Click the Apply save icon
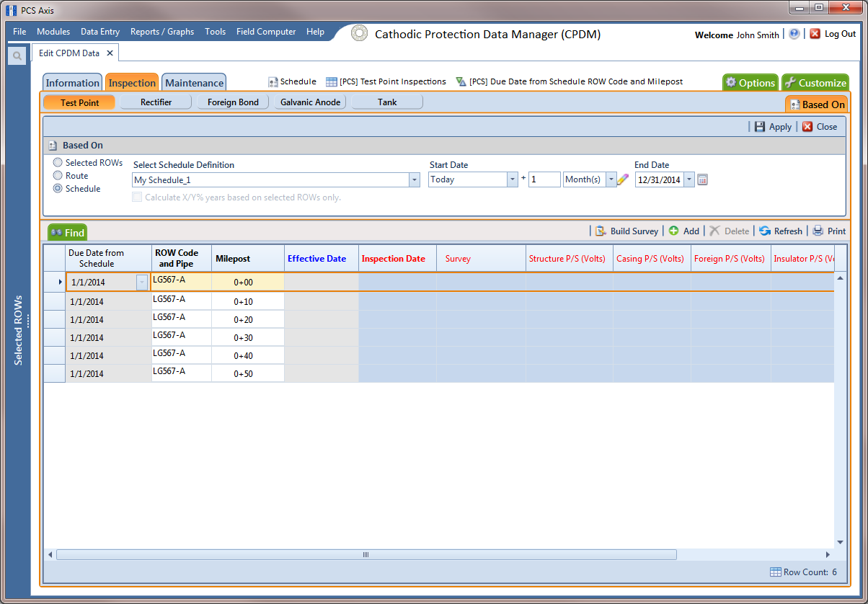 pos(760,126)
